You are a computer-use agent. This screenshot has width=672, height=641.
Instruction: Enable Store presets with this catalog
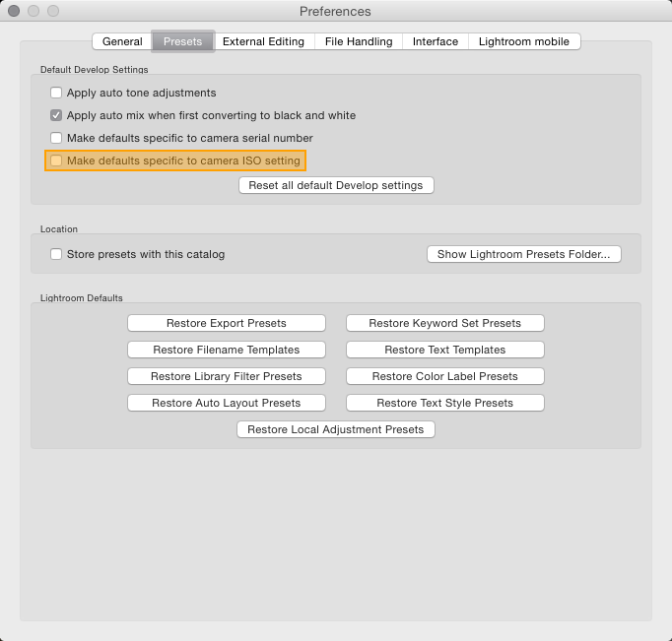tap(56, 254)
